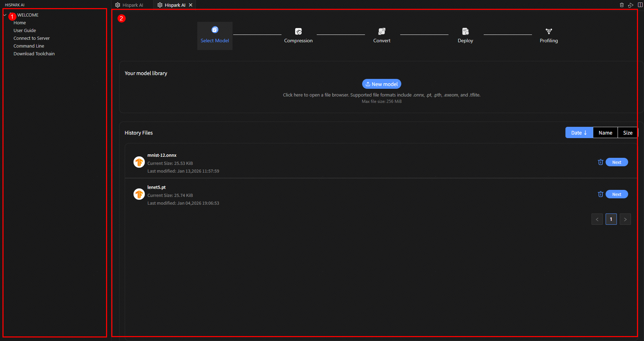
Task: Click the New model upload button
Action: [x=382, y=84]
